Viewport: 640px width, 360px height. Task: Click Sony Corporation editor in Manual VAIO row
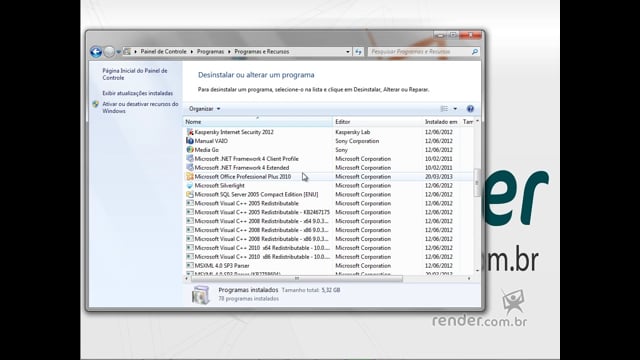[357, 141]
